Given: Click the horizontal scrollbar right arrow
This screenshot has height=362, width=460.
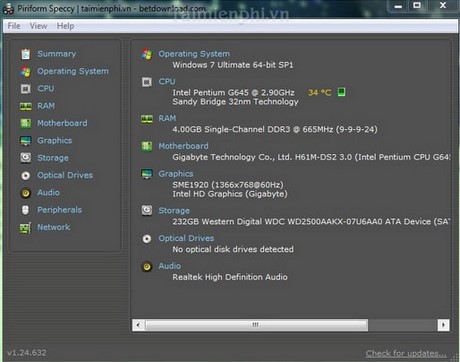Looking at the screenshot, I should 443,325.
